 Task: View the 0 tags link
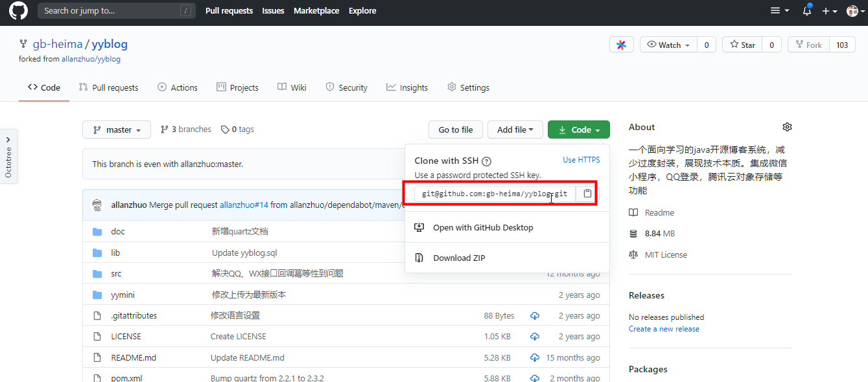tap(237, 129)
